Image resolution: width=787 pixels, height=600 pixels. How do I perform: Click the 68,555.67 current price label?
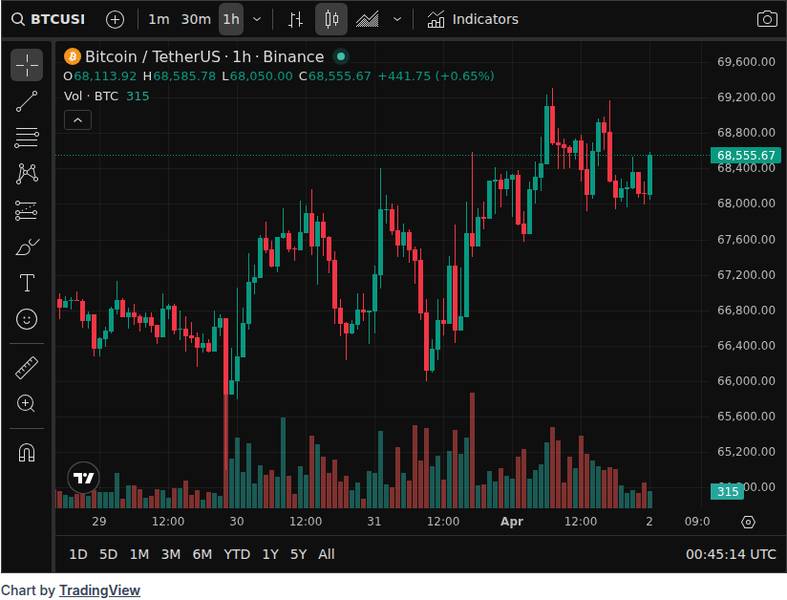pos(745,155)
